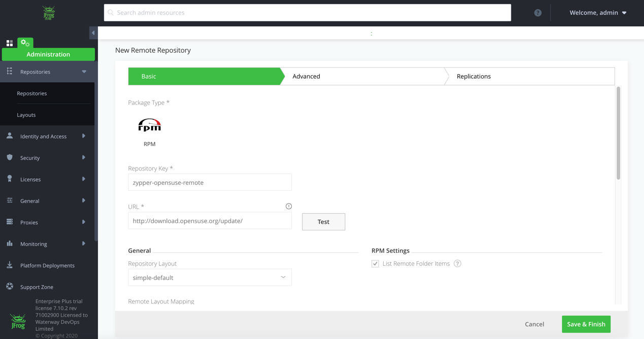Viewport: 644px width, 339px height.
Task: Open the Welcome, admin user menu
Action: [598, 13]
